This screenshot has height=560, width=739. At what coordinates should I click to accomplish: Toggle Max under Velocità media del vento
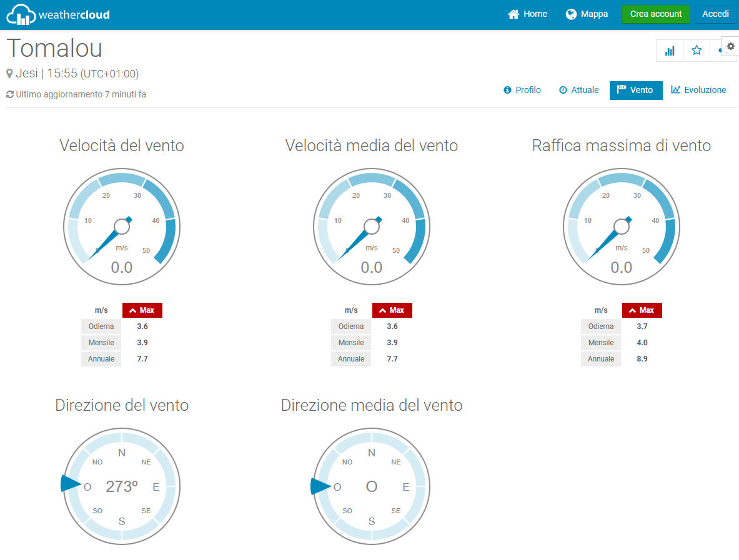(392, 310)
